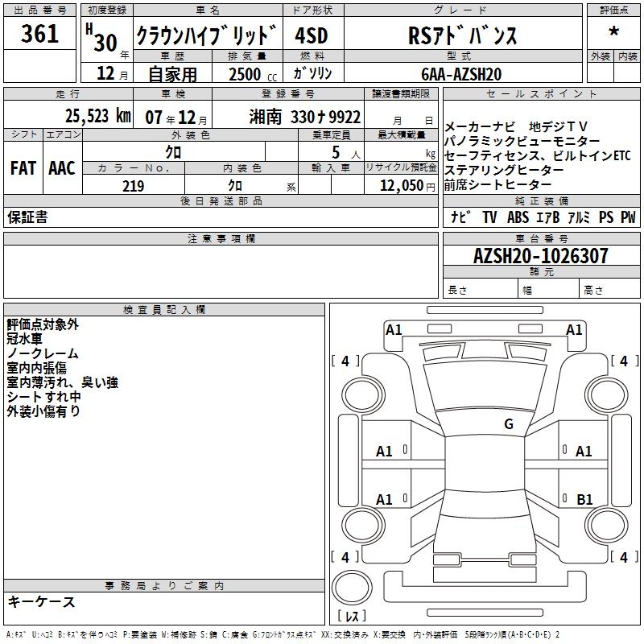Select the chassis number AZSH20-1026307
The width and height of the screenshot is (644, 644).
tap(541, 257)
